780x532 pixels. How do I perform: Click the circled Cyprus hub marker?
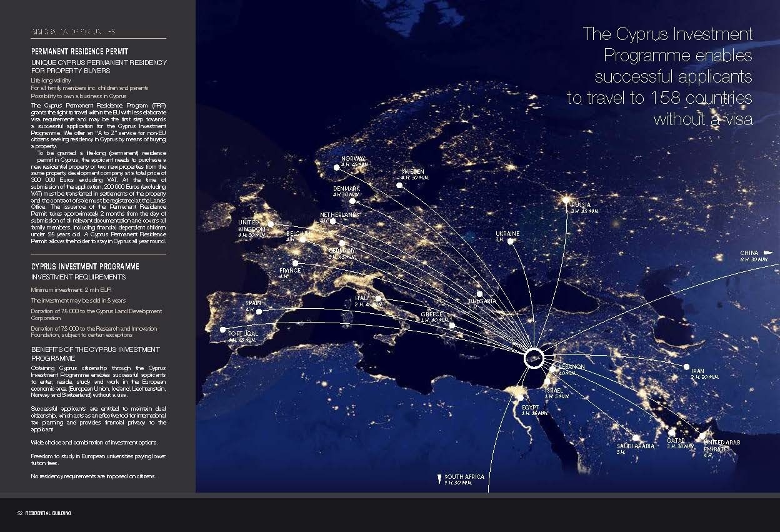533,359
